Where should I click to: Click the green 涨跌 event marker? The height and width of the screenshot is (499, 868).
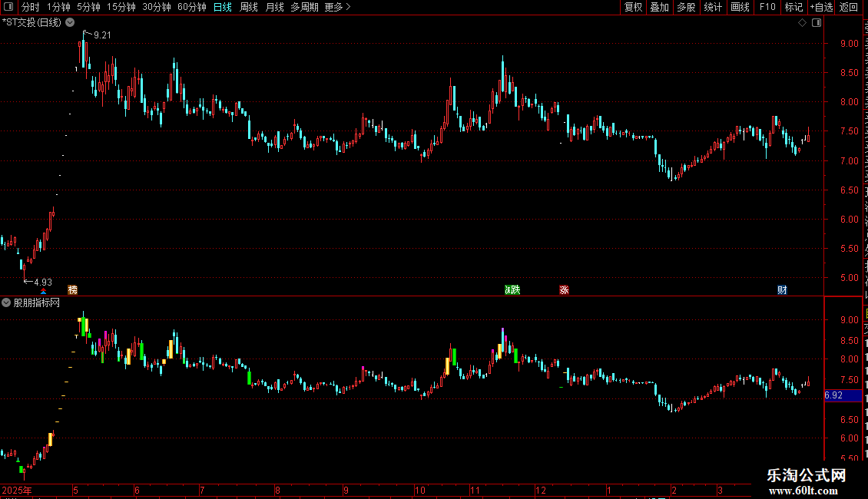tap(512, 290)
